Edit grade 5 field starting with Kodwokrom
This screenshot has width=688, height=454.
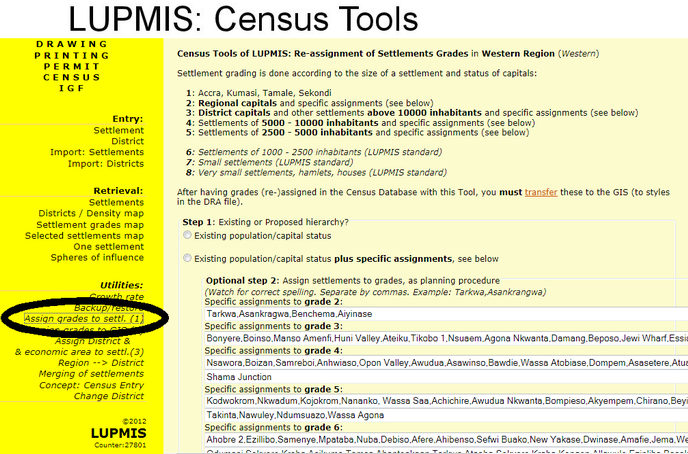pyautogui.click(x=446, y=401)
